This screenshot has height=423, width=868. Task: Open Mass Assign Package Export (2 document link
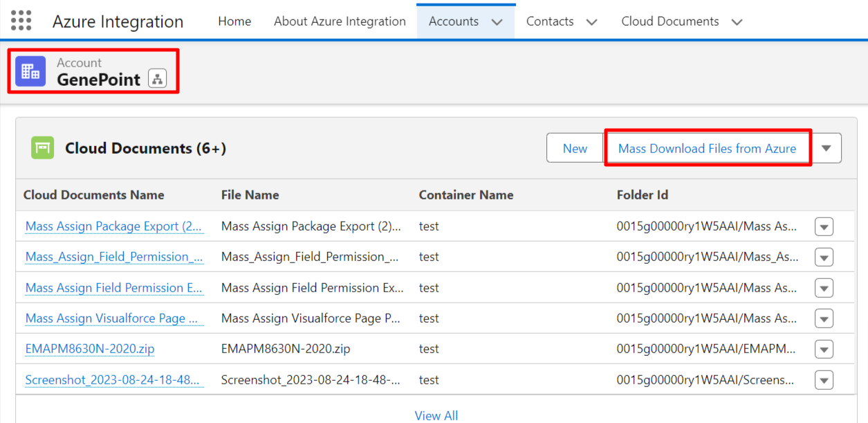114,226
